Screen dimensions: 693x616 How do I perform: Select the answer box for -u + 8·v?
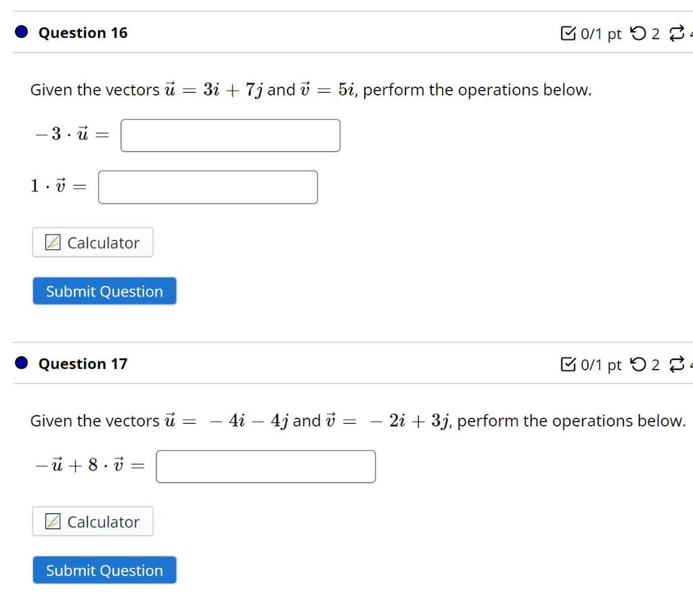(x=266, y=466)
